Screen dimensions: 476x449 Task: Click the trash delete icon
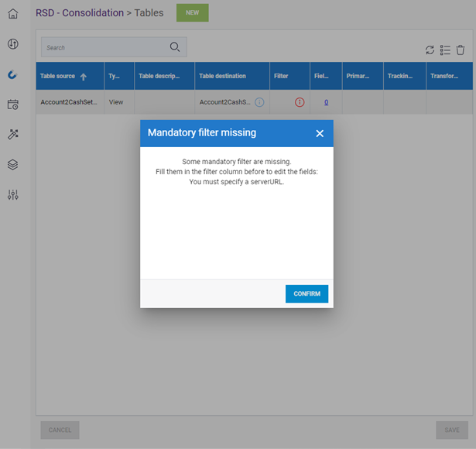pos(461,50)
